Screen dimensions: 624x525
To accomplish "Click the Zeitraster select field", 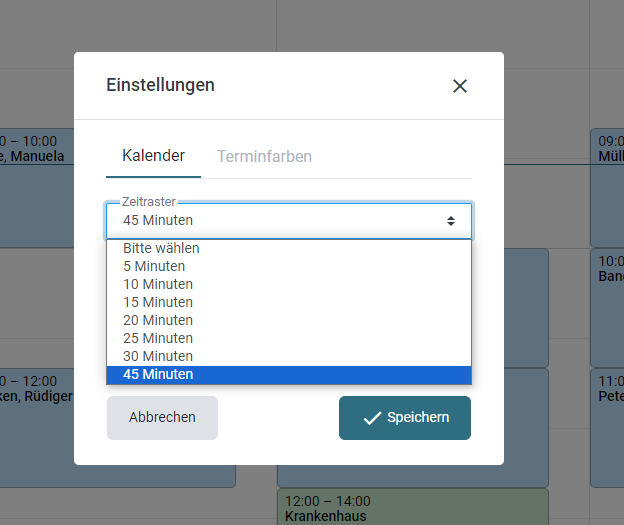I will (x=289, y=221).
